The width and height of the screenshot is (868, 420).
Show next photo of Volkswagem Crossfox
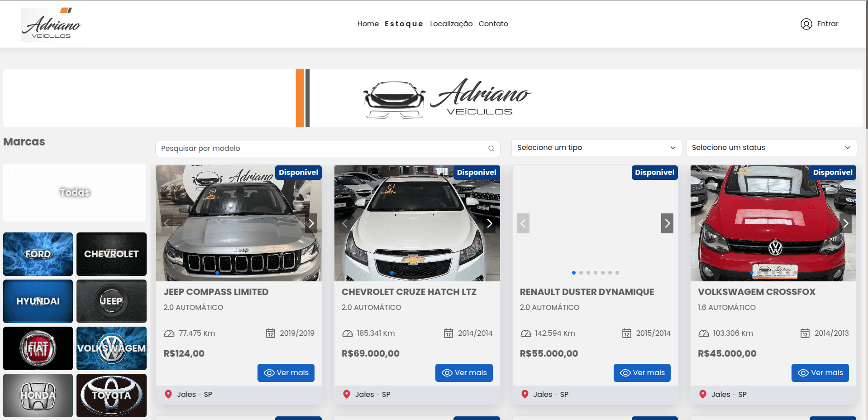[x=845, y=223]
